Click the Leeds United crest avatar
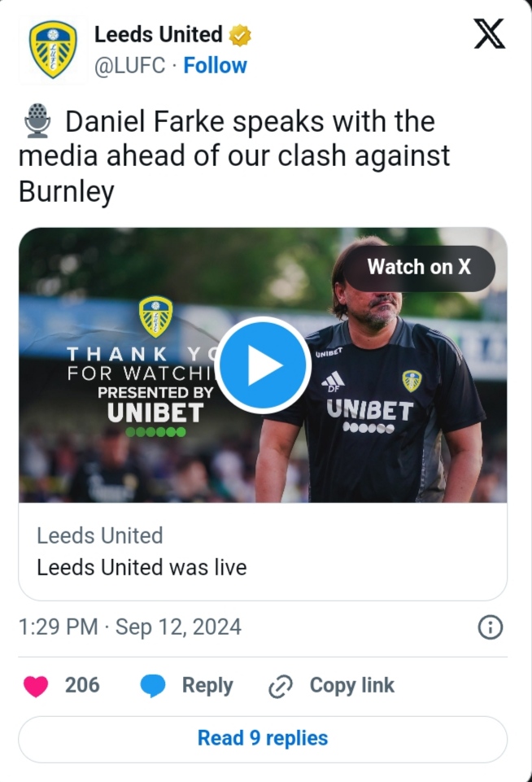The image size is (532, 782). (53, 50)
